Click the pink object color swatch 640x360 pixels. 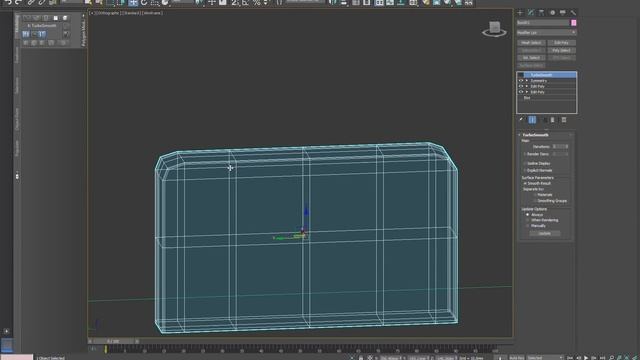click(x=573, y=23)
